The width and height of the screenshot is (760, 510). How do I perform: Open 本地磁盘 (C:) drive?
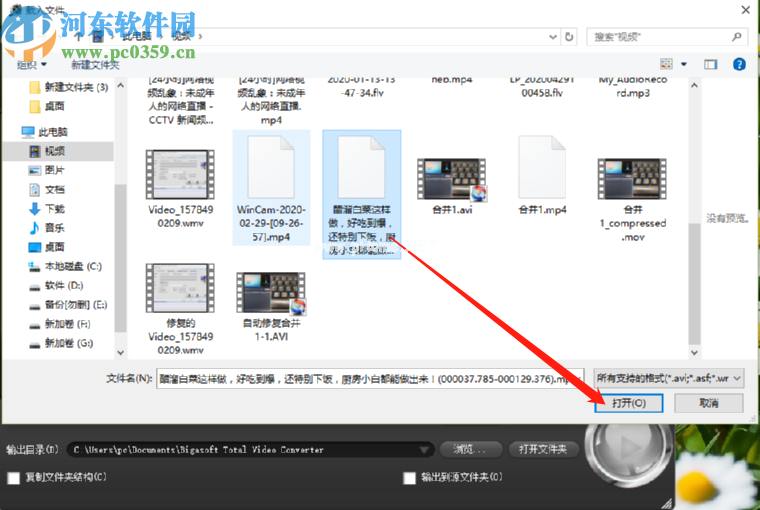(x=65, y=266)
